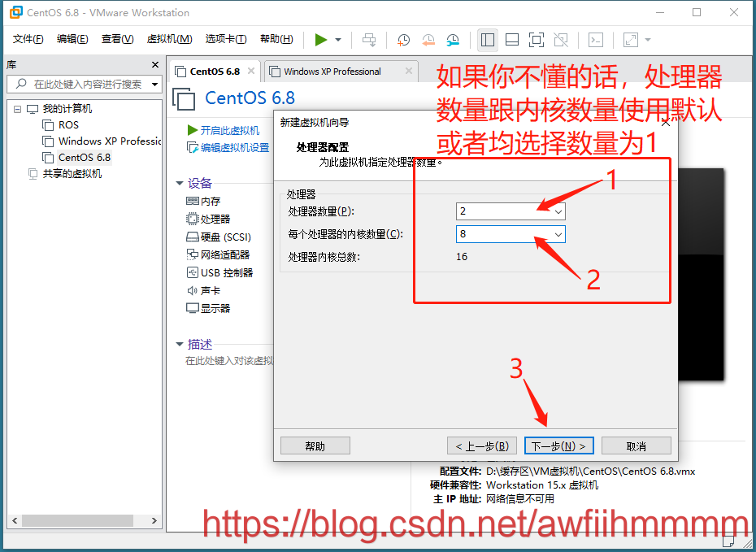
Task: Click the library scrollbar left arrow
Action: [x=15, y=520]
